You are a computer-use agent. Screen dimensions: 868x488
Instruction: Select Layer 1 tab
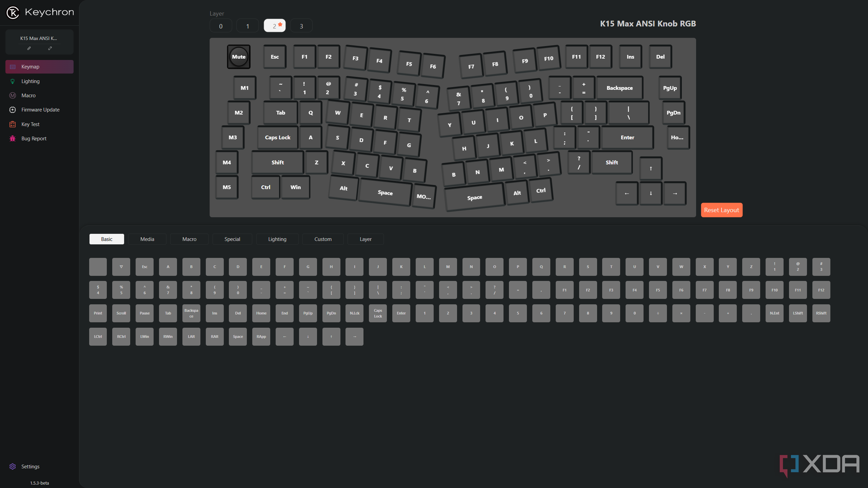[x=248, y=26]
